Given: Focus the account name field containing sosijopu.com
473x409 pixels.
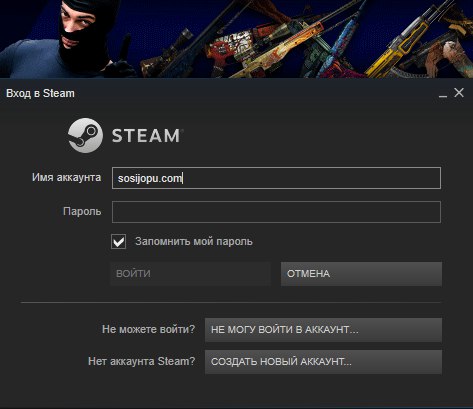Looking at the screenshot, I should [x=276, y=178].
